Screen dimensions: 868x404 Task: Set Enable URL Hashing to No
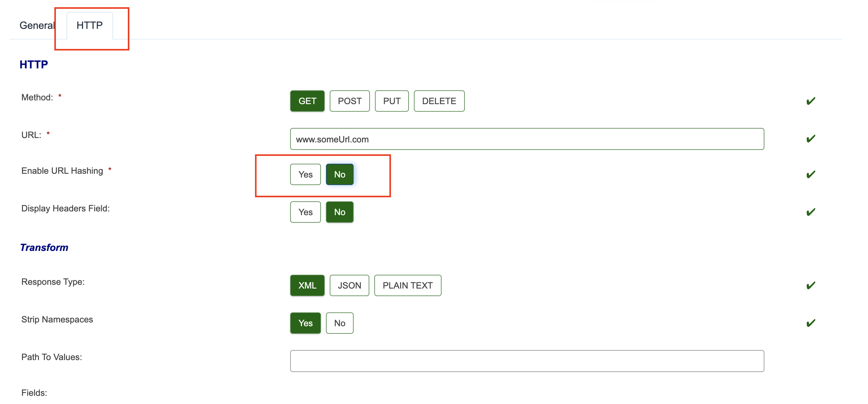coord(339,174)
